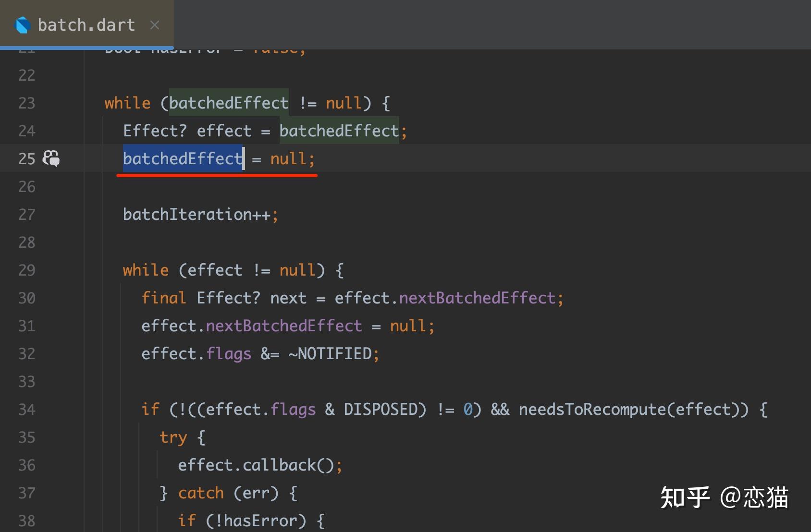The height and width of the screenshot is (532, 811).
Task: Click the Dart file icon on tab
Action: [23, 25]
